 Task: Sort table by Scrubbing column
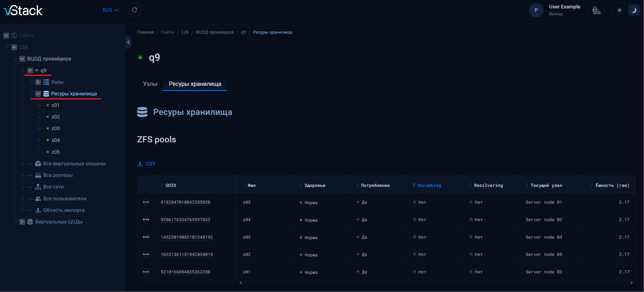(x=427, y=186)
